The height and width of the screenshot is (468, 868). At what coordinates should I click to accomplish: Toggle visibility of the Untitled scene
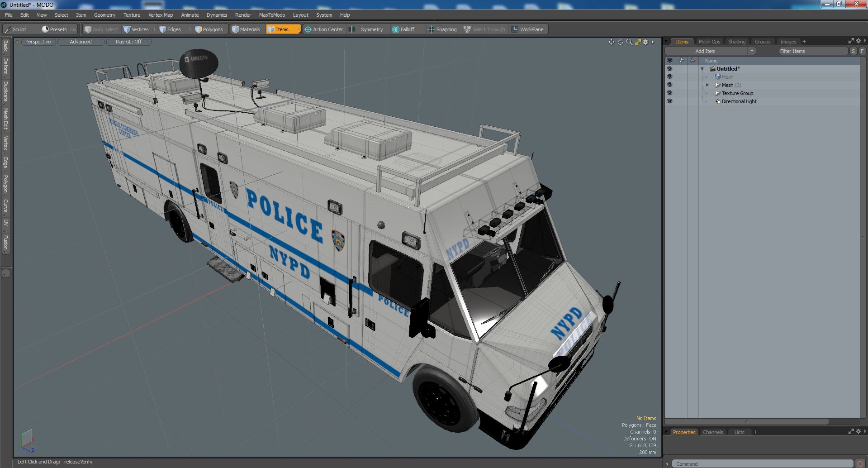point(669,69)
